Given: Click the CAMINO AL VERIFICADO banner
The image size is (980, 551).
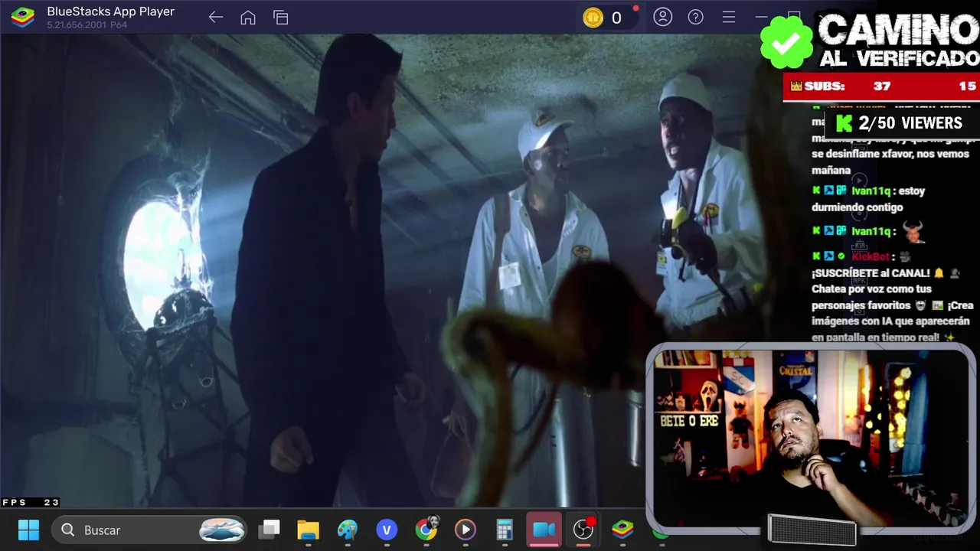Looking at the screenshot, I should click(899, 40).
